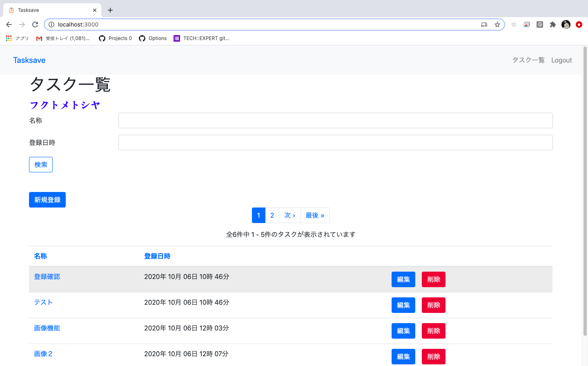This screenshot has height=366, width=588.
Task: Open the Tasksave brand link
Action: 29,60
